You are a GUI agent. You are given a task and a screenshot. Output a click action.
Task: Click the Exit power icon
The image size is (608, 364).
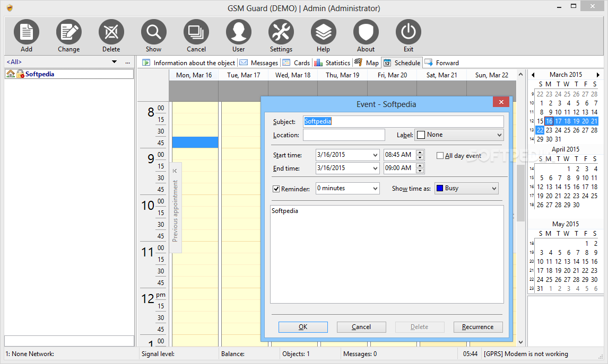(409, 32)
